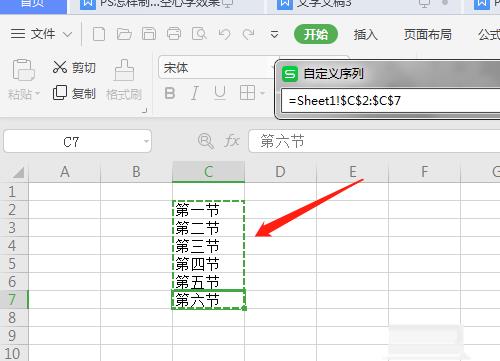Click the fx insert function icon
Viewport: 500px width, 361px height.
click(232, 141)
